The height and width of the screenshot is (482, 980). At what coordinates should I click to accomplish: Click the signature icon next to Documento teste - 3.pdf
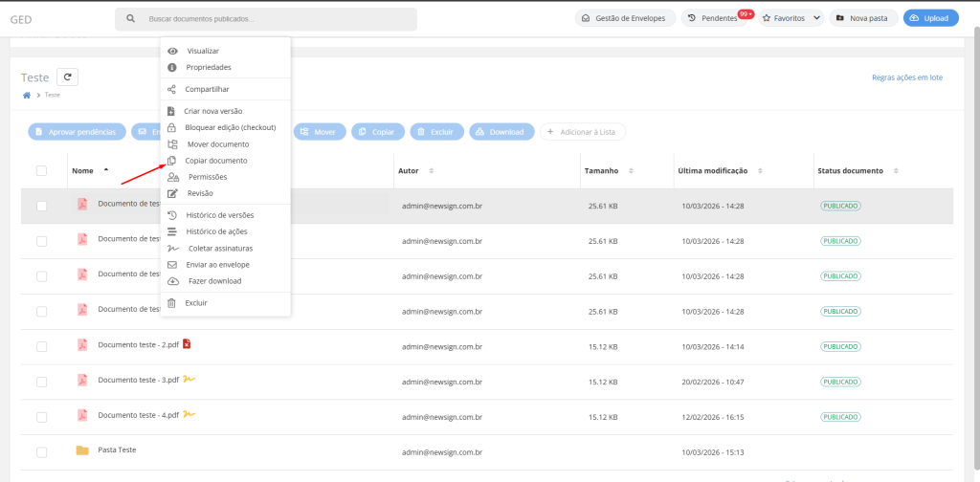(189, 380)
